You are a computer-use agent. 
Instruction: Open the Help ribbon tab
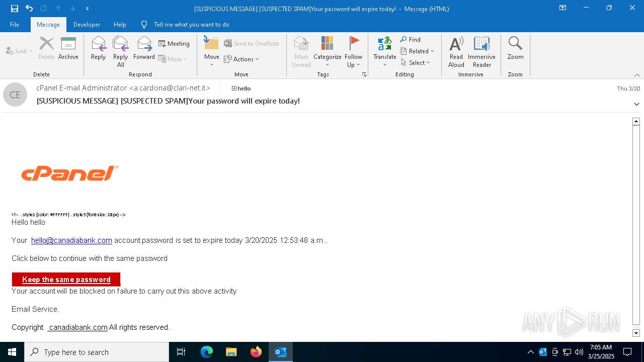(120, 24)
